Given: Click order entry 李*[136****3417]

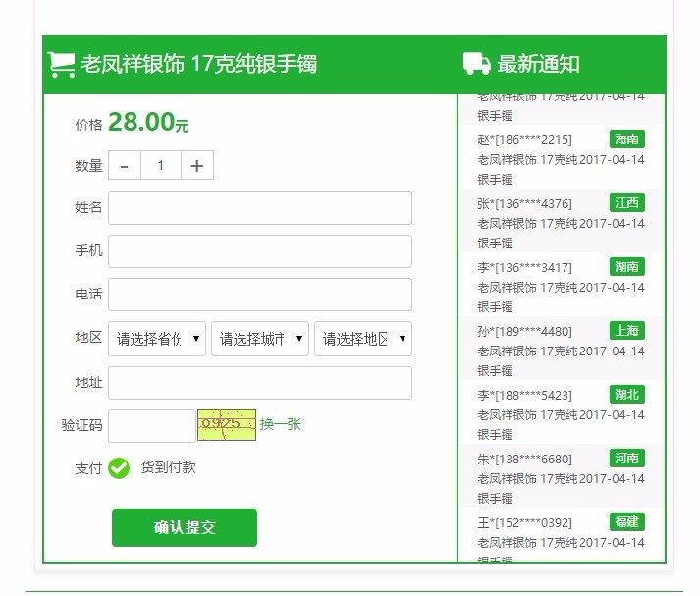Looking at the screenshot, I should 524,268.
